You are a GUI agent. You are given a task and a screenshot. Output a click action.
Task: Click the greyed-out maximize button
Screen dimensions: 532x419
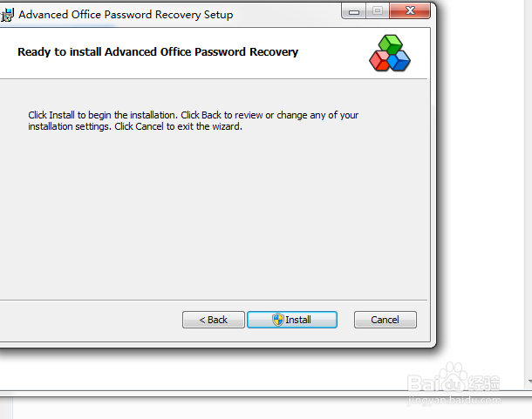click(x=378, y=11)
